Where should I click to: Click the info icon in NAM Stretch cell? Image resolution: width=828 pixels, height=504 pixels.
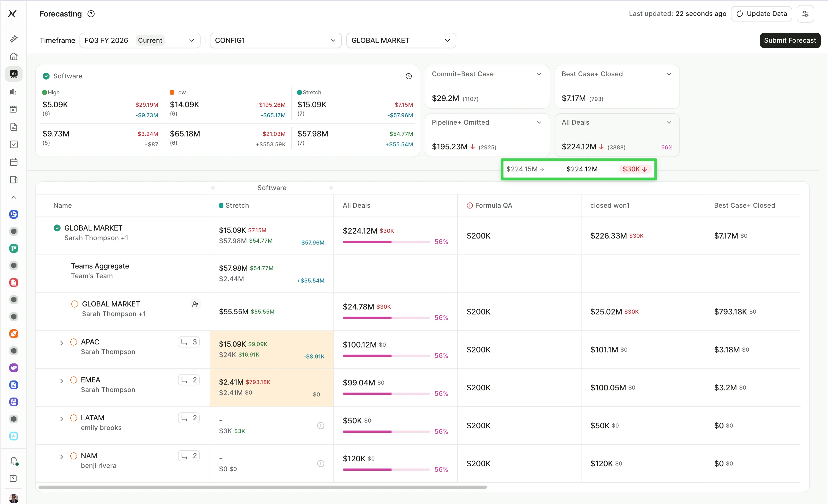[321, 464]
